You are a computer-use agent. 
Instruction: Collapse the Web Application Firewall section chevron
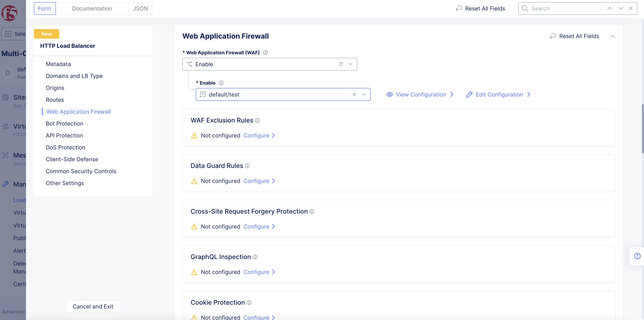613,36
